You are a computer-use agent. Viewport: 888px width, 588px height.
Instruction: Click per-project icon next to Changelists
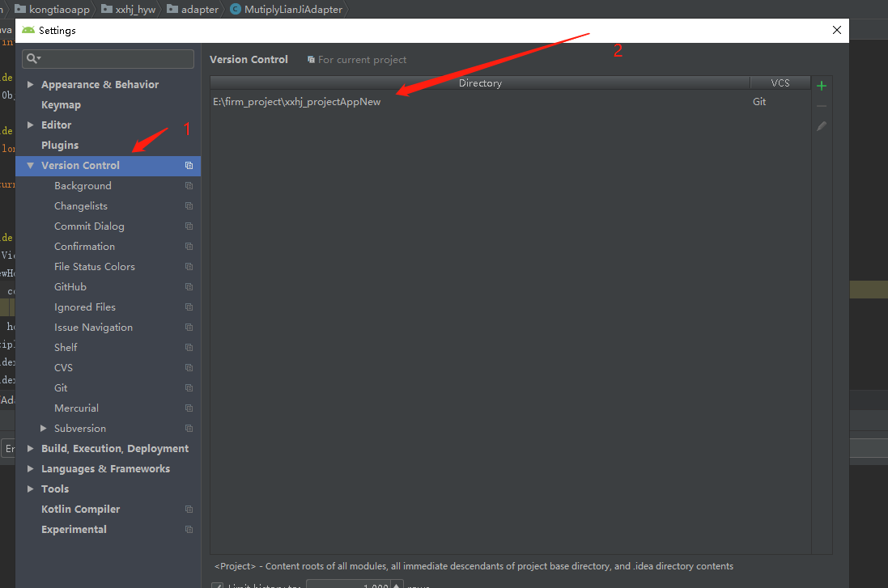coord(188,205)
